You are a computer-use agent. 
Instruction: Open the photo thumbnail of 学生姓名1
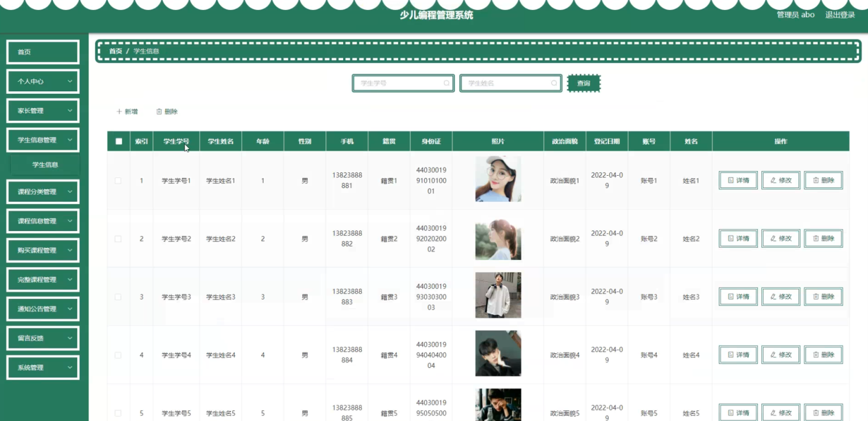[498, 179]
